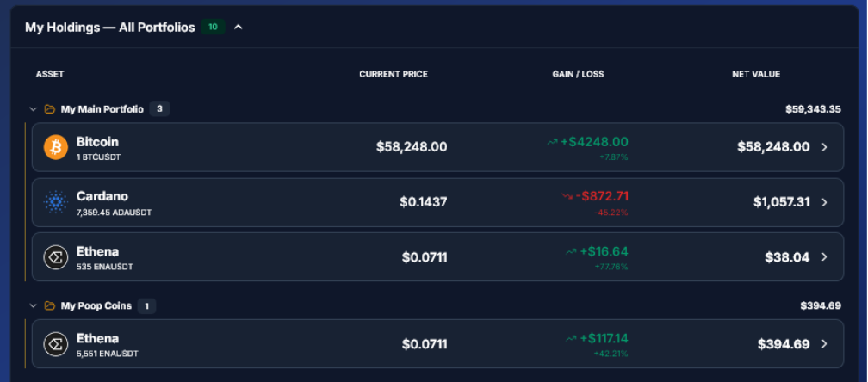Click the upward trend arrow next to +$117.14
This screenshot has height=382, width=868.
(571, 339)
